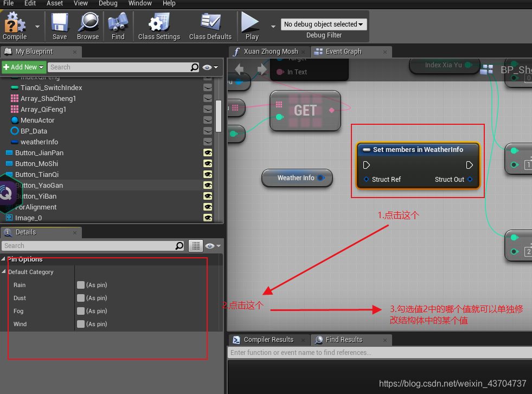Start Play in editor
Image resolution: width=532 pixels, height=394 pixels.
point(252,26)
